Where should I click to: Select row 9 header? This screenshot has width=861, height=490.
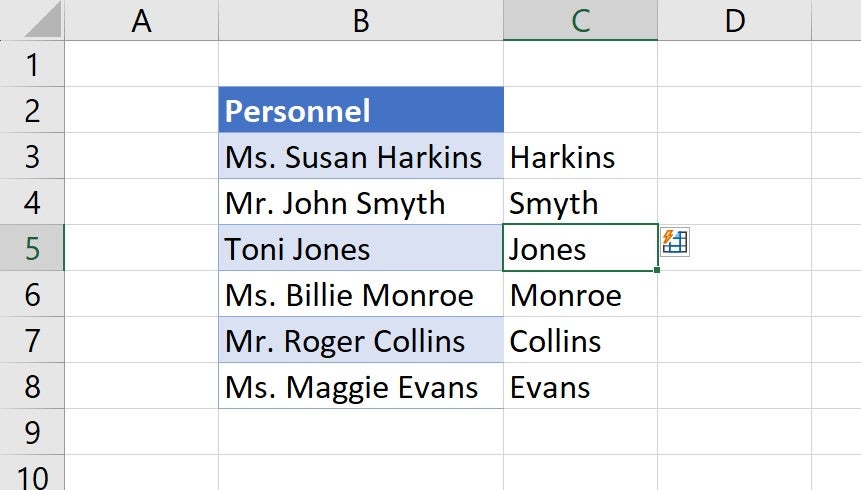point(32,432)
